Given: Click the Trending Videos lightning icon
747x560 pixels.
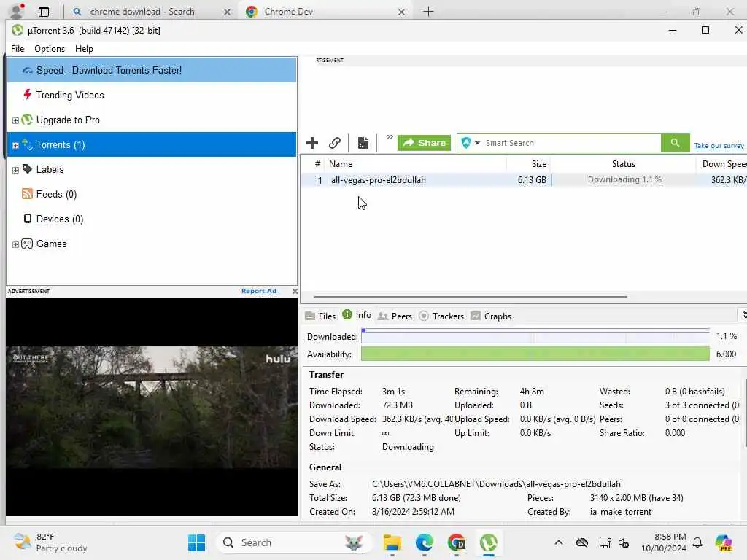Looking at the screenshot, I should click(27, 94).
